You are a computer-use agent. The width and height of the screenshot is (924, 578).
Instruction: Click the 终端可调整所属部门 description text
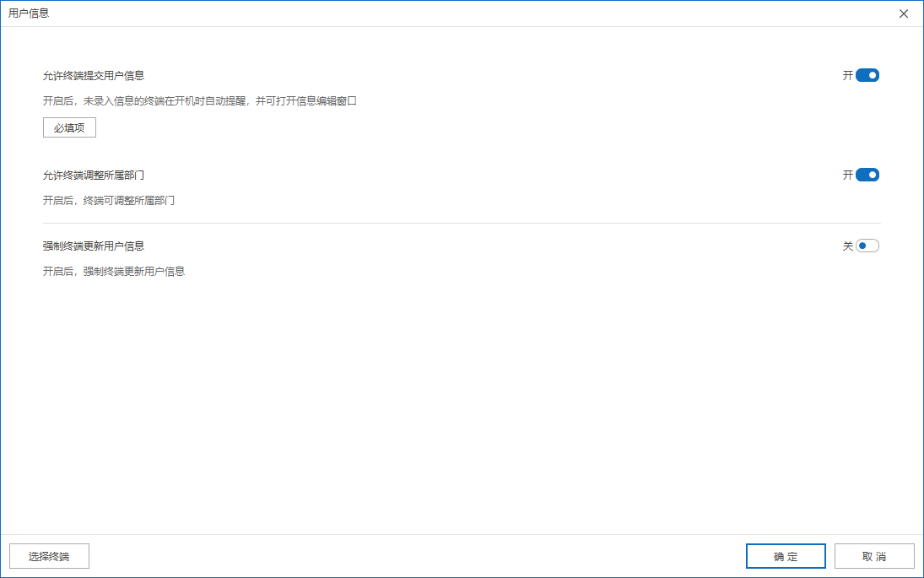(109, 201)
